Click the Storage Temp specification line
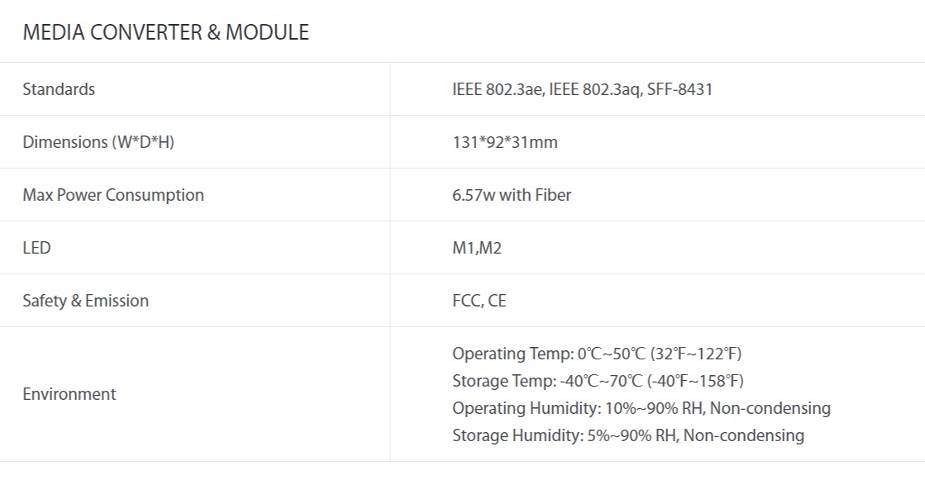 (598, 380)
